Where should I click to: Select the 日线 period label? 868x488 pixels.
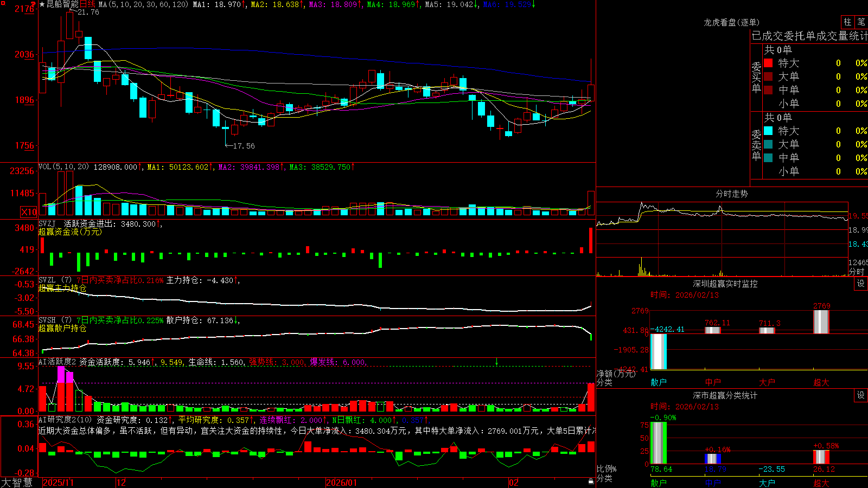tap(87, 4)
